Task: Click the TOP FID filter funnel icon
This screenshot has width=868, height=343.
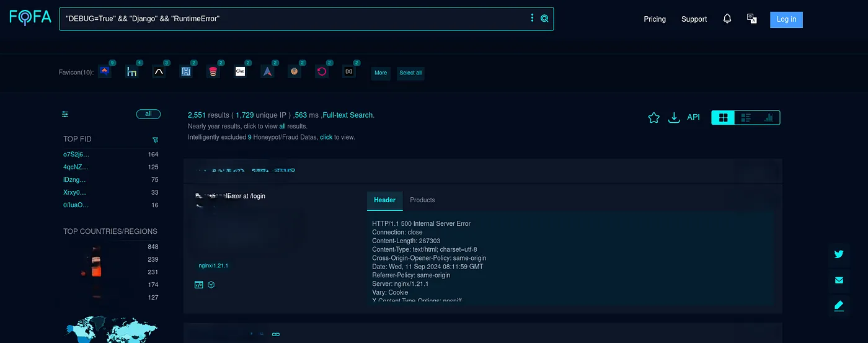Action: coord(155,140)
